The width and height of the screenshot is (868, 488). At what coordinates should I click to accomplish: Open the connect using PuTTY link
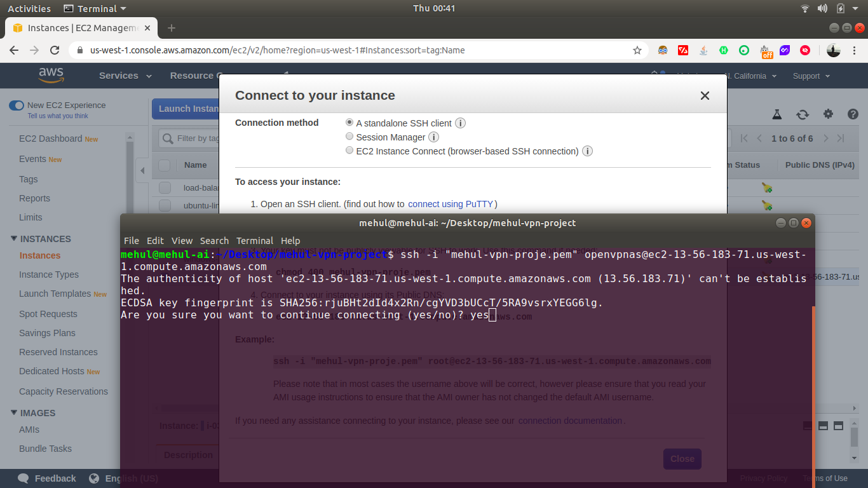[x=451, y=204]
